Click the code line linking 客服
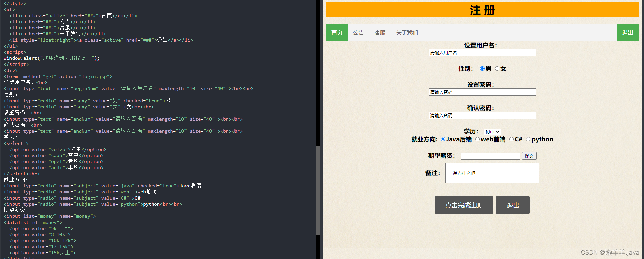This screenshot has height=259, width=644. point(52,28)
